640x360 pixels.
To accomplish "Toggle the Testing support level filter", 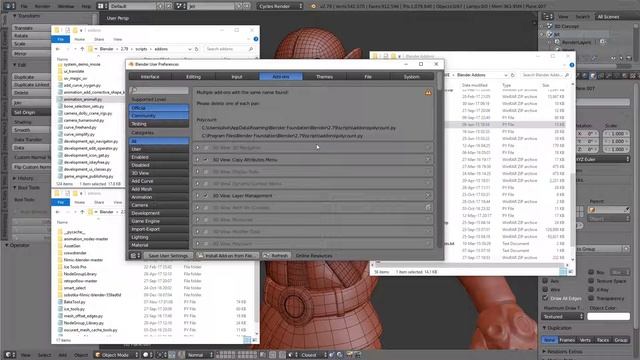I will (159, 124).
